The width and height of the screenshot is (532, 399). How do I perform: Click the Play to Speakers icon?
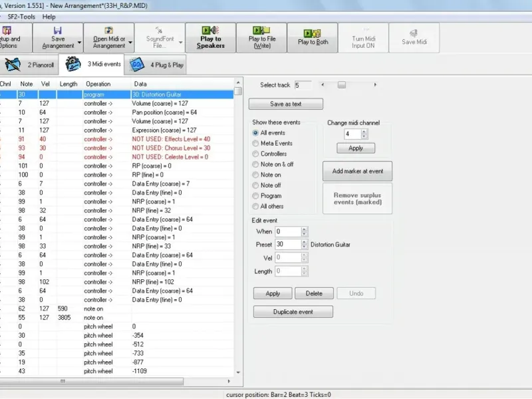(x=210, y=30)
